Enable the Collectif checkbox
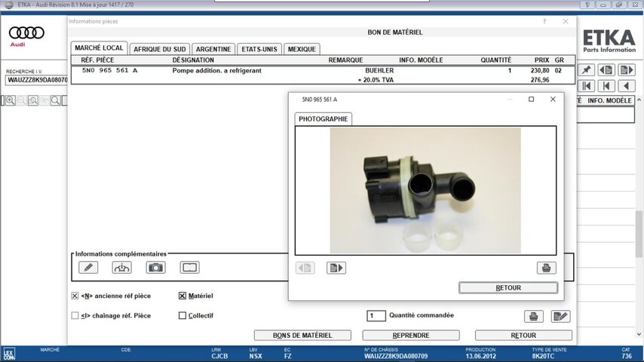The width and height of the screenshot is (644, 362). click(182, 315)
